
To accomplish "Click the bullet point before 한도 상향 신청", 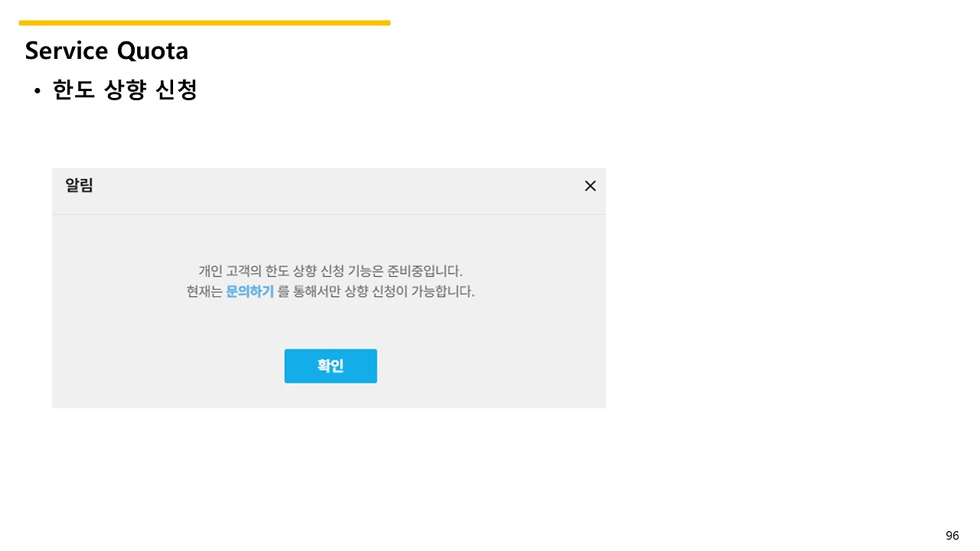I will (x=36, y=92).
